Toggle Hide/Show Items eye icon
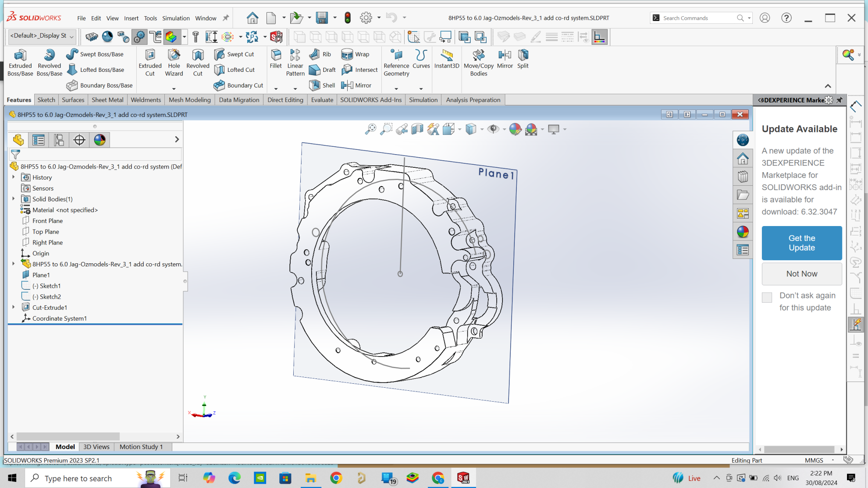 pyautogui.click(x=493, y=129)
